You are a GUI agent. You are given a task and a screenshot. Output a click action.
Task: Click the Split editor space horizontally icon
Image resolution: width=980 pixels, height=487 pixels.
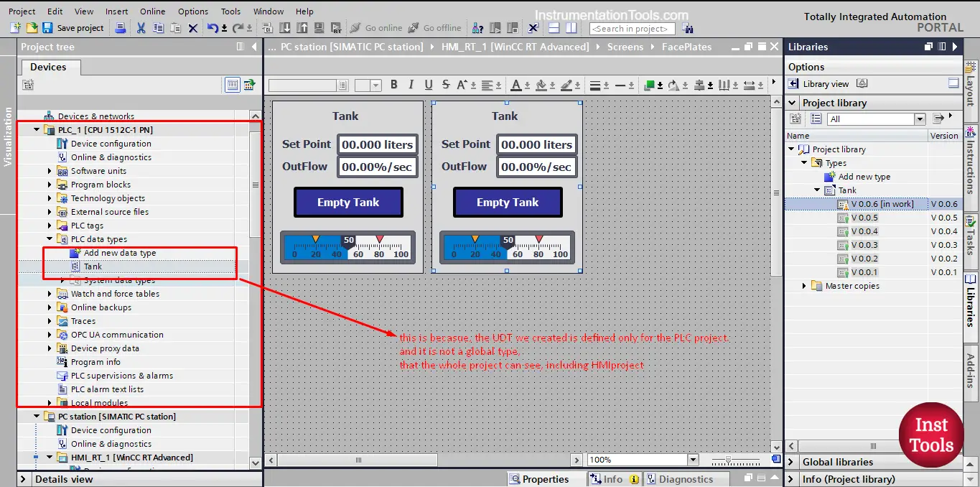point(554,28)
